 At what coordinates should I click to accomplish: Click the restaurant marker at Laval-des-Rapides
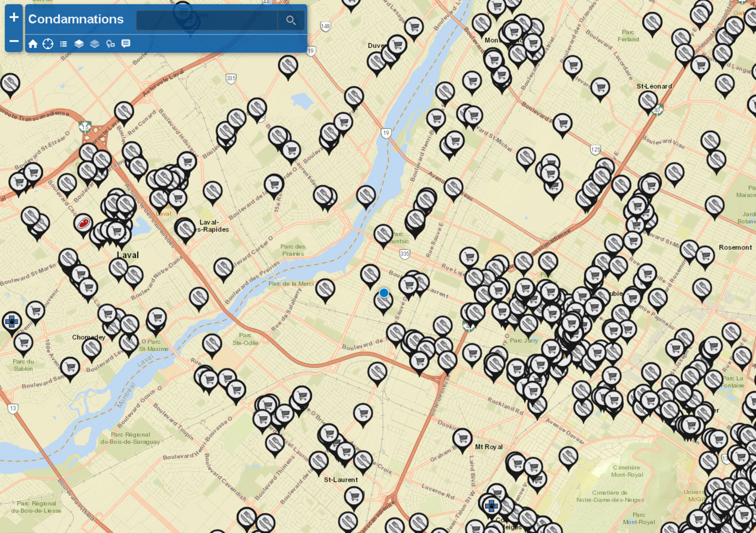click(185, 228)
